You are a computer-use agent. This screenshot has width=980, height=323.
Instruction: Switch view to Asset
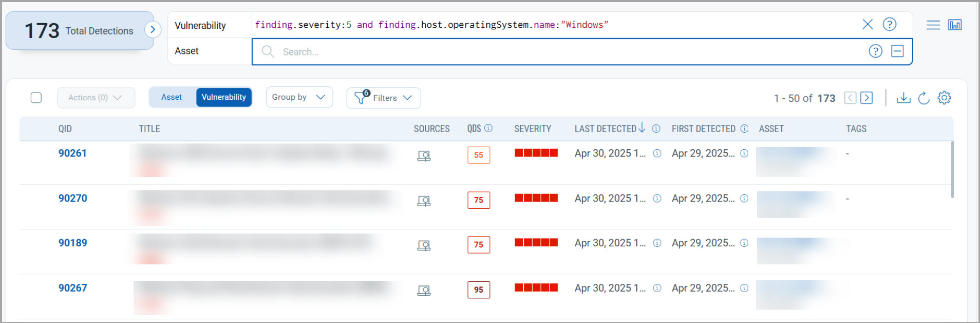coord(172,97)
